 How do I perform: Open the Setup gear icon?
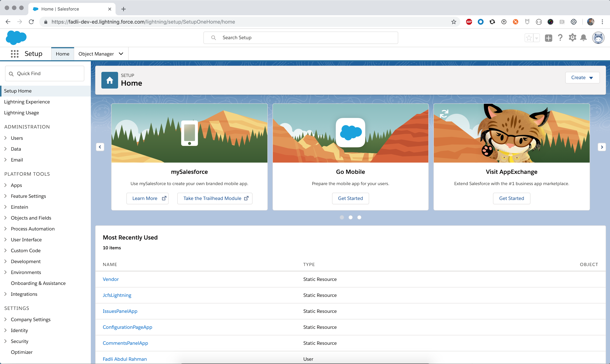click(x=572, y=38)
